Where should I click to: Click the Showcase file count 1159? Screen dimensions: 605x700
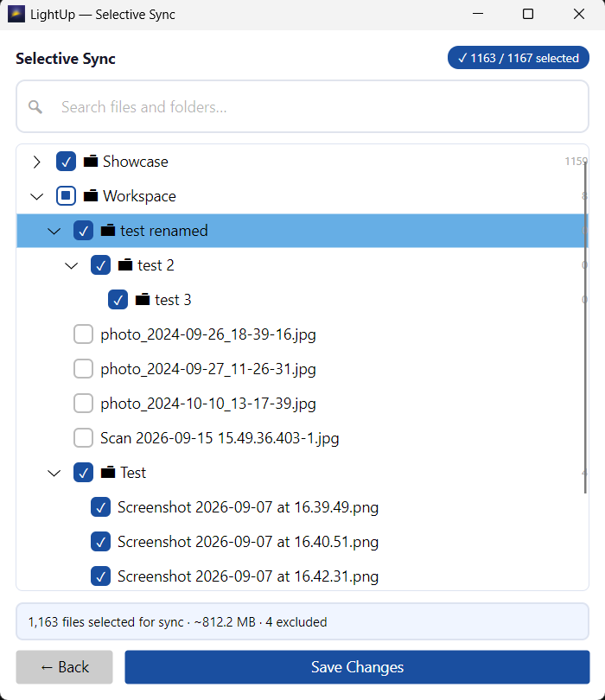(576, 161)
